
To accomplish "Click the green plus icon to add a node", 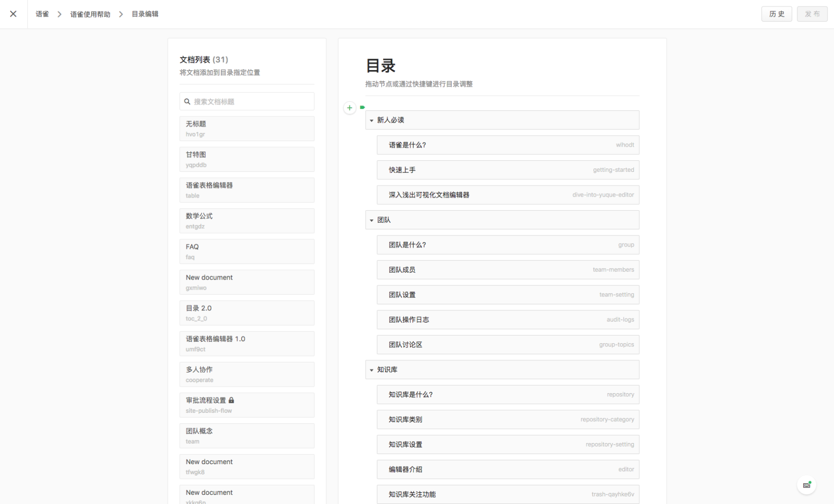I will point(349,107).
